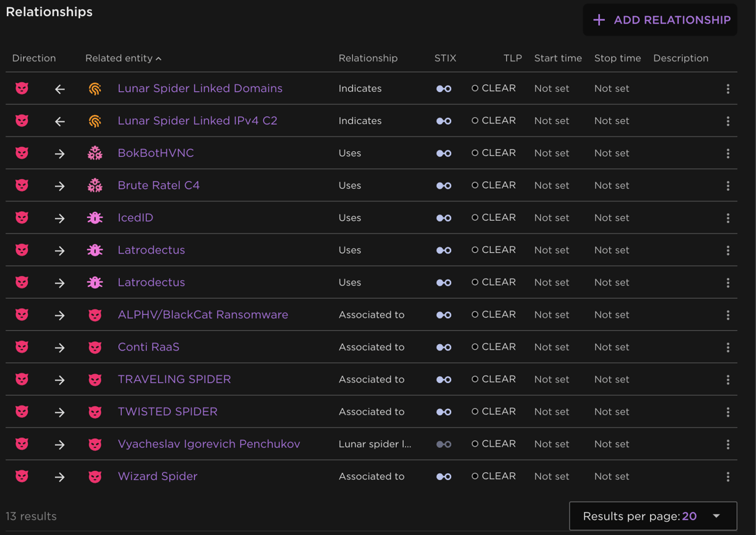Open three-dot menu for Wizard Spider row
The width and height of the screenshot is (756, 535).
(727, 477)
